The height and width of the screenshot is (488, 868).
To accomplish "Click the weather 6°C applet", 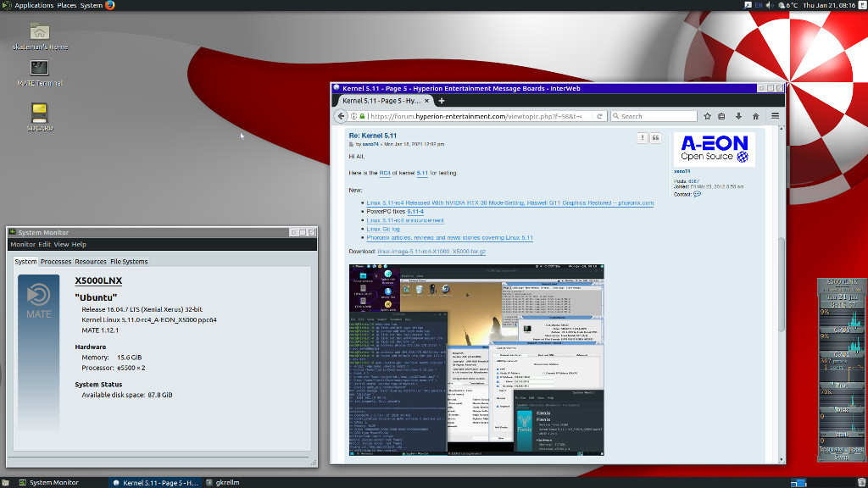I will (x=787, y=6).
